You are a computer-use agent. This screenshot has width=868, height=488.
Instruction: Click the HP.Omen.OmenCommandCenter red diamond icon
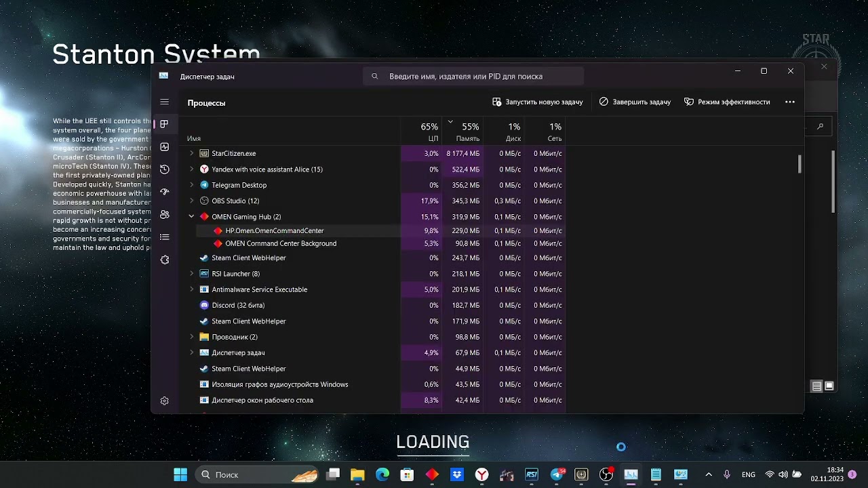point(218,231)
